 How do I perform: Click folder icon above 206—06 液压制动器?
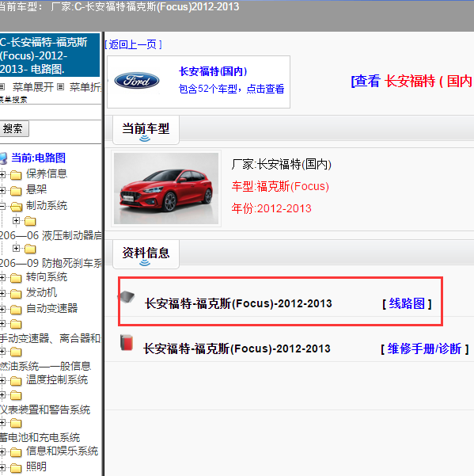click(x=30, y=221)
